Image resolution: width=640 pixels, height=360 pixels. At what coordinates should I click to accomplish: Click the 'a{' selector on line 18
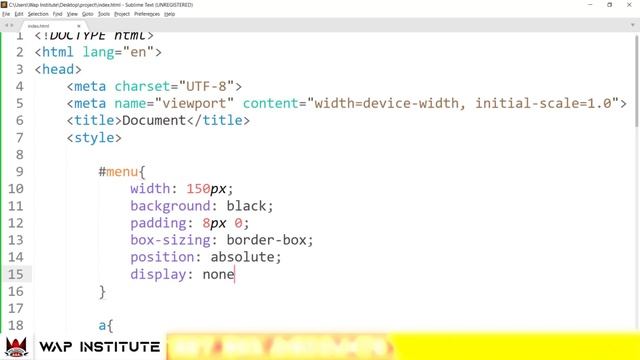pos(105,326)
